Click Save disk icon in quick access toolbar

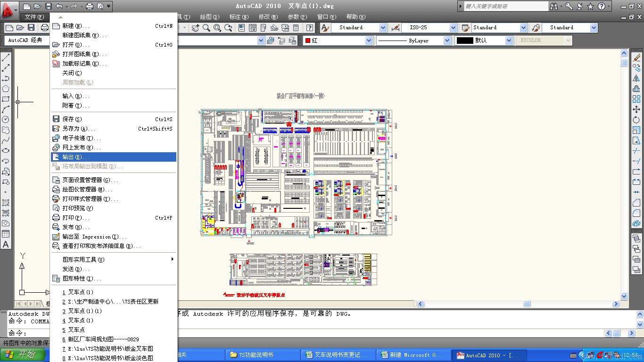point(48,6)
